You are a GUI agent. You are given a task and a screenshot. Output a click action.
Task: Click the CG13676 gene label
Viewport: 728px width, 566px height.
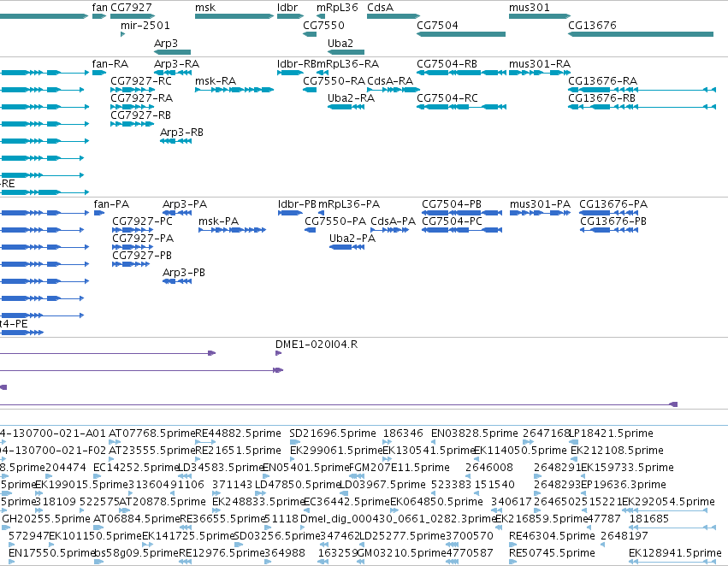point(592,25)
